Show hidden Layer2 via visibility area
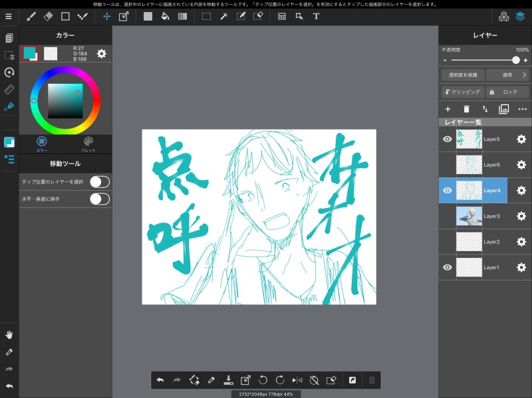Screen dimensions: 532x398 [448, 242]
